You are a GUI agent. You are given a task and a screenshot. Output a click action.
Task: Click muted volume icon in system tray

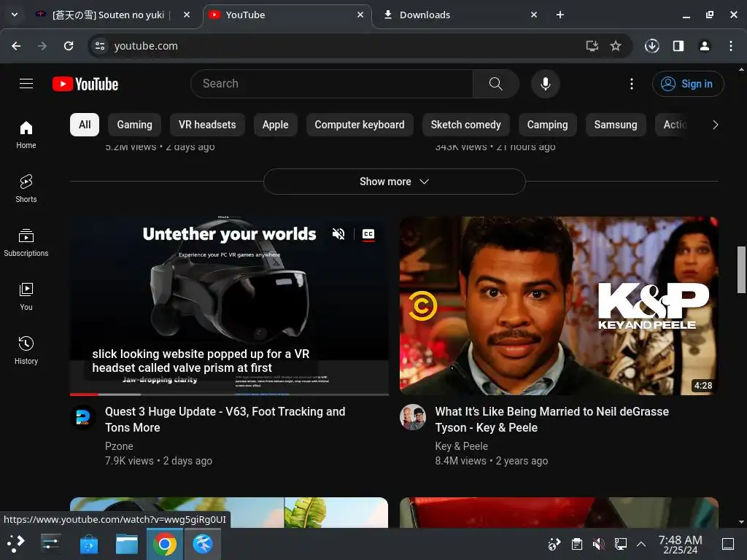tap(598, 544)
